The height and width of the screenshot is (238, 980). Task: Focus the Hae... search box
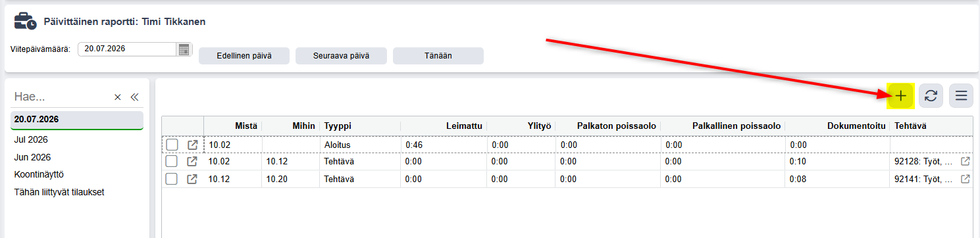pyautogui.click(x=61, y=97)
